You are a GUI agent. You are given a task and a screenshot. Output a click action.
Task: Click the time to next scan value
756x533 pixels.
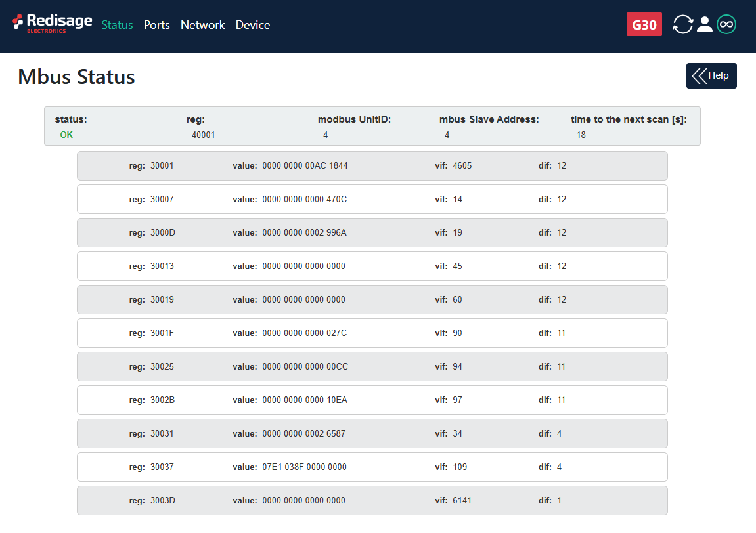click(581, 135)
